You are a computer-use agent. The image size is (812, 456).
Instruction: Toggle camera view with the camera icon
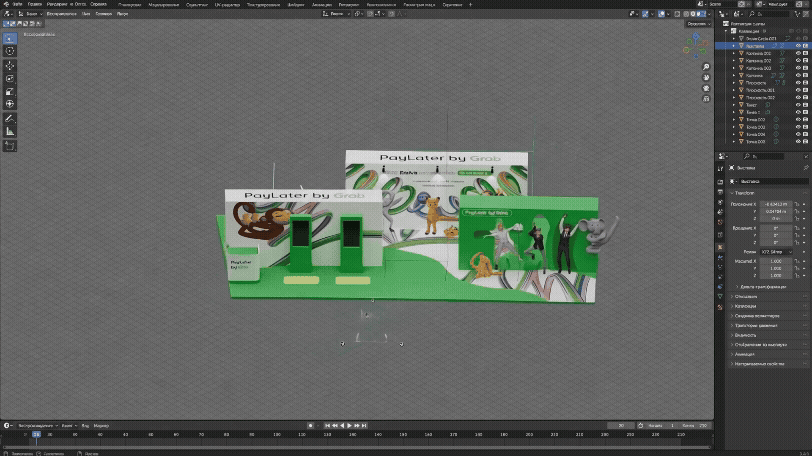coord(706,88)
